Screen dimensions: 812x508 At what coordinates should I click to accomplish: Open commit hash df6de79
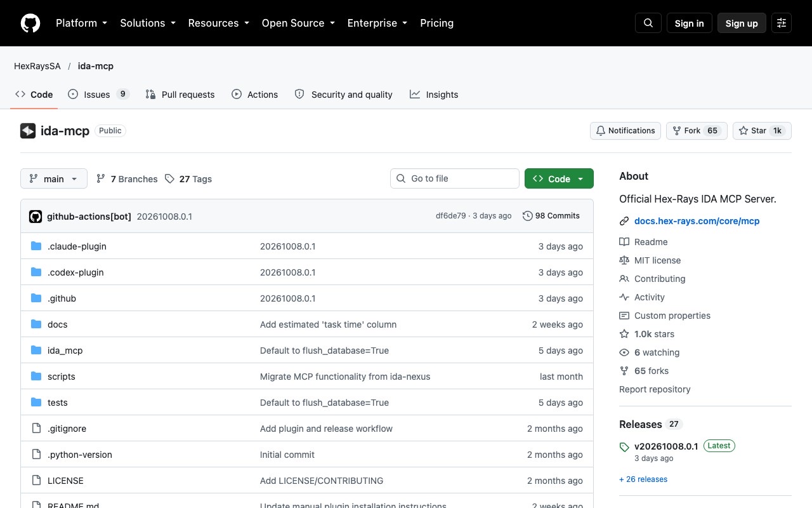click(x=451, y=216)
